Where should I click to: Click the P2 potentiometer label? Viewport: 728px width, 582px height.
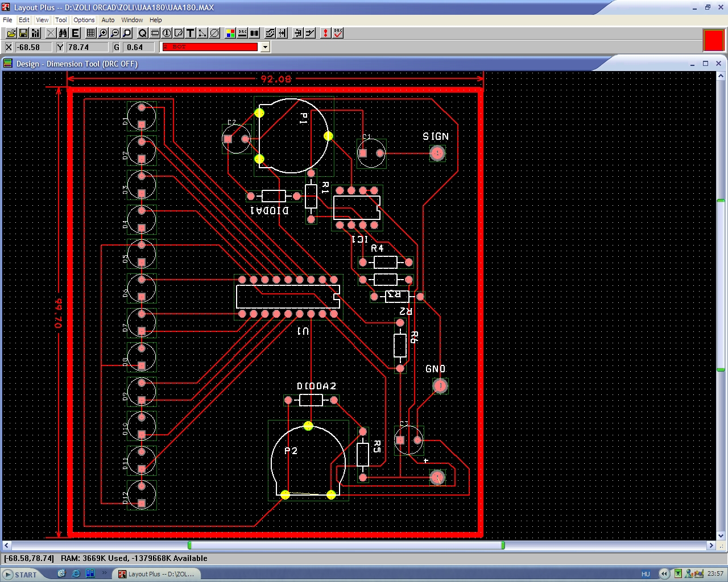tap(291, 451)
